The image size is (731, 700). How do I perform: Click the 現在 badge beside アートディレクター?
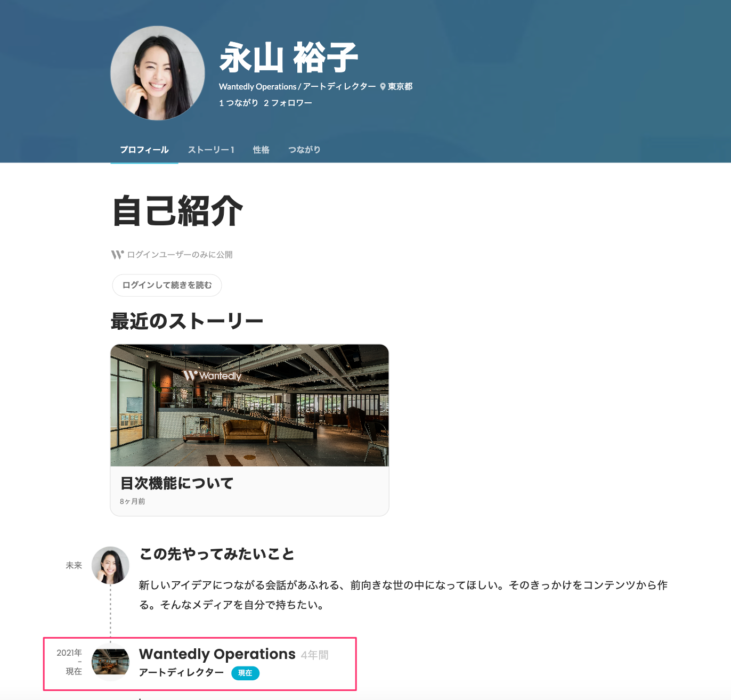click(245, 673)
